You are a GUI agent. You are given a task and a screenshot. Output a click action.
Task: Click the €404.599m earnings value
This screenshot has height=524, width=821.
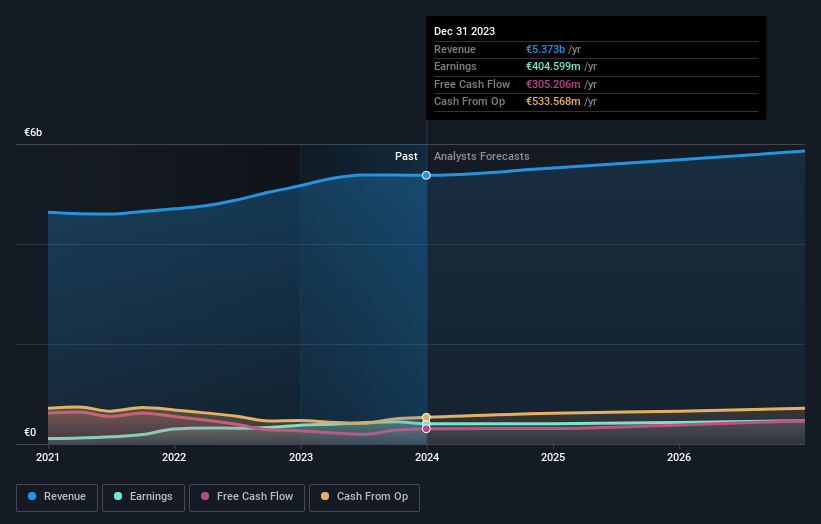coord(553,66)
